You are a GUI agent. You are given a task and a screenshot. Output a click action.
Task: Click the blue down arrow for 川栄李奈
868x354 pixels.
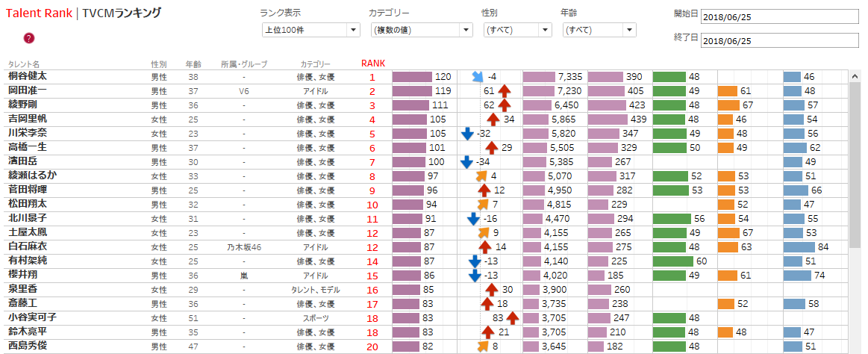click(x=467, y=134)
